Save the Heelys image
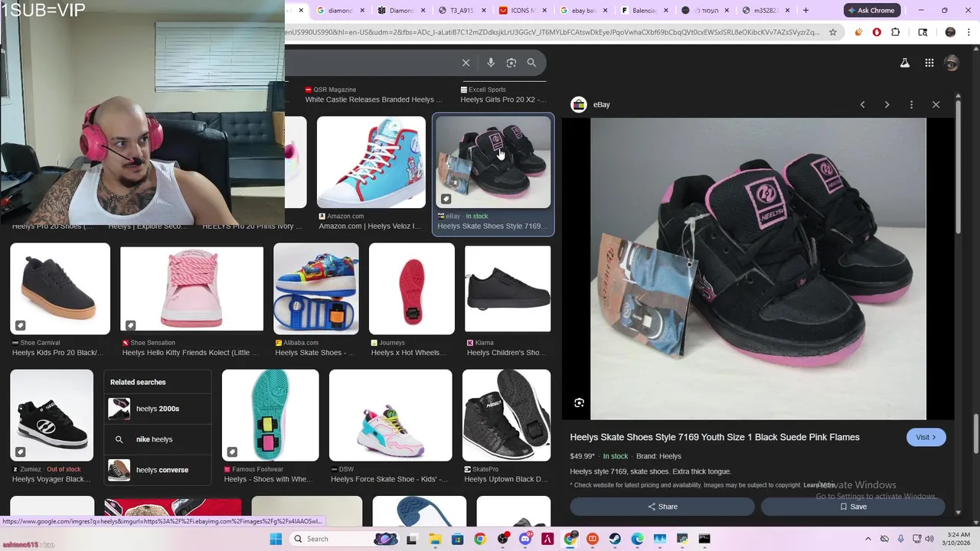Image resolution: width=980 pixels, height=551 pixels. pos(853,507)
